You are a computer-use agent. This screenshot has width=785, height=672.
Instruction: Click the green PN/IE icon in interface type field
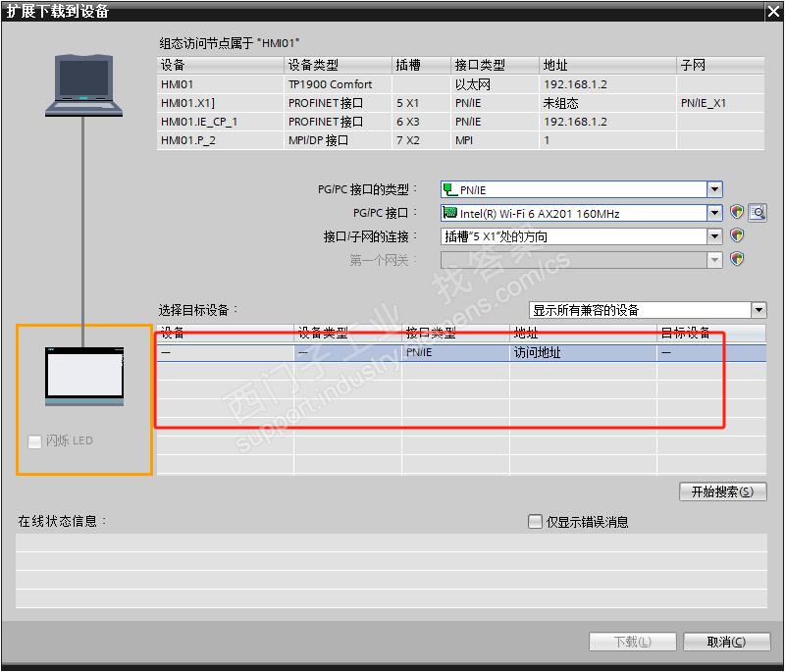(x=450, y=189)
